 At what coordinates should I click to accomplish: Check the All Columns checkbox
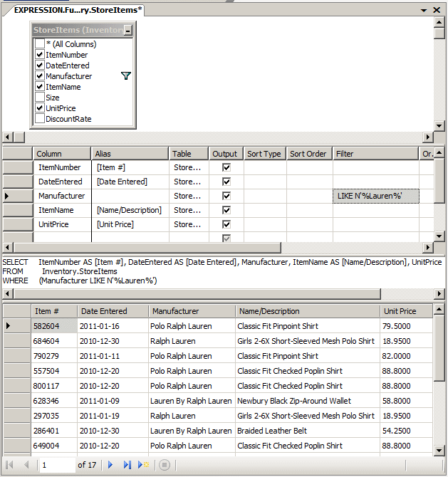coord(40,44)
